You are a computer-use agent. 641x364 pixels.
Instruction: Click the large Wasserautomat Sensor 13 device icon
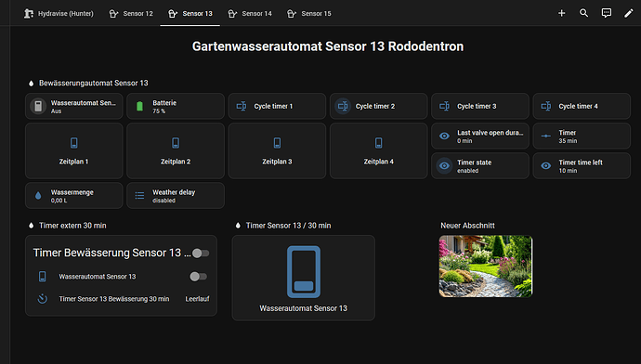coord(304,272)
